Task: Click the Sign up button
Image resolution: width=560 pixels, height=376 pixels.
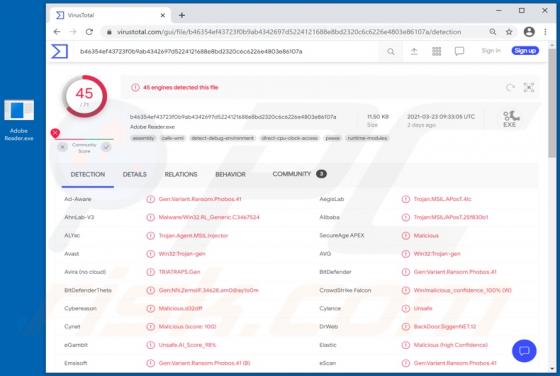Action: pyautogui.click(x=525, y=51)
